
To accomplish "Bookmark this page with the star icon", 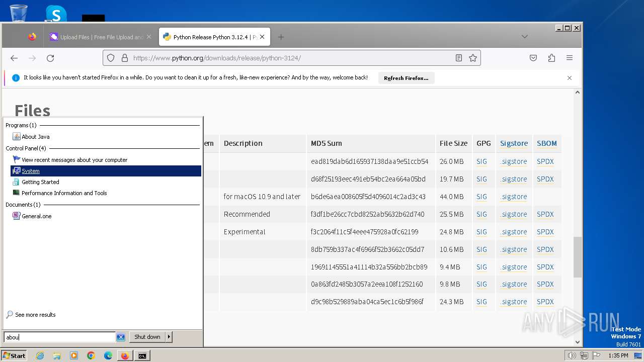I will [x=473, y=58].
